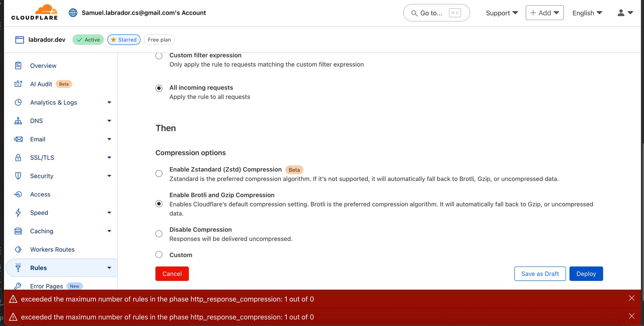
Task: Click the Speed lightning bolt icon
Action: pos(18,213)
